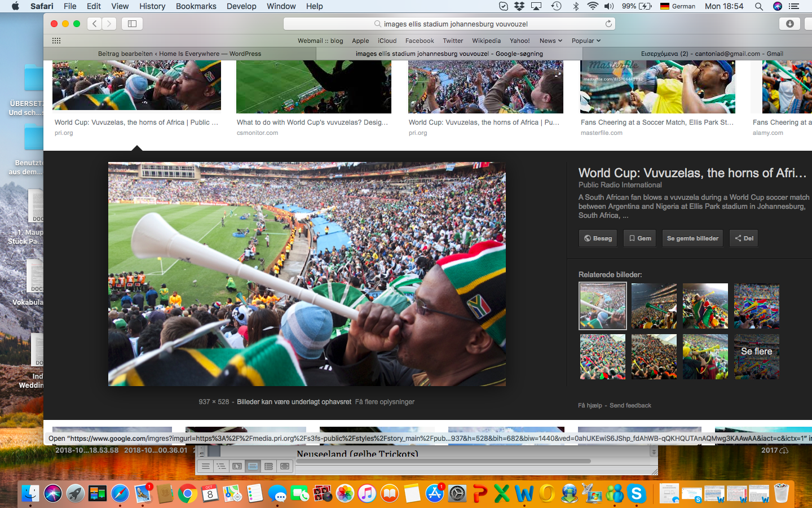Click Se gemte billeder button

click(x=692, y=238)
